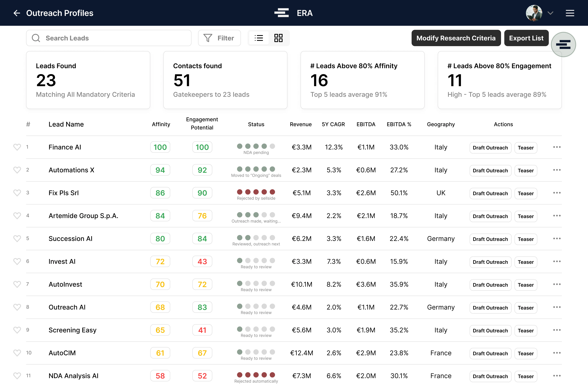Open the more options menu for Fix Pls Srl
The height and width of the screenshot is (392, 588).
click(x=557, y=193)
